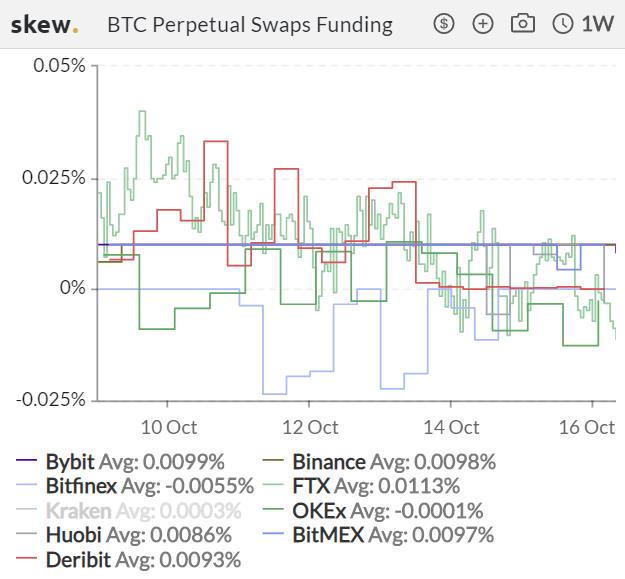Toggle Binance series in the legend
This screenshot has width=625, height=579.
coord(379,461)
